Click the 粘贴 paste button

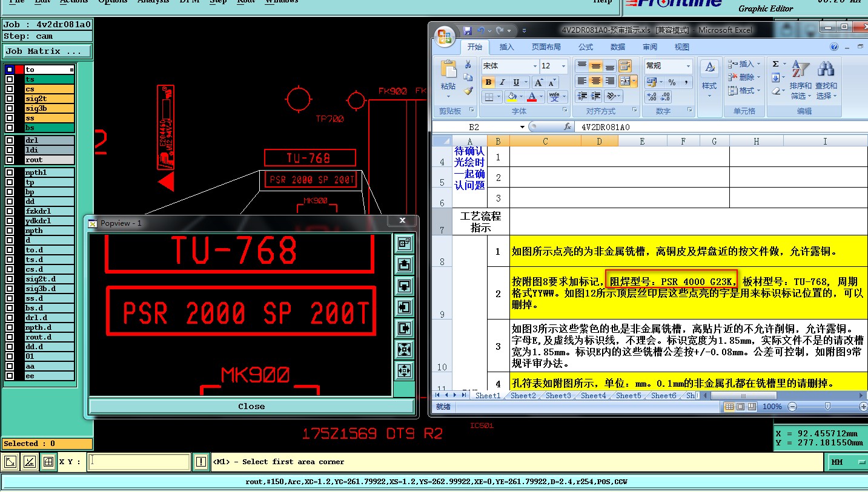tap(448, 79)
